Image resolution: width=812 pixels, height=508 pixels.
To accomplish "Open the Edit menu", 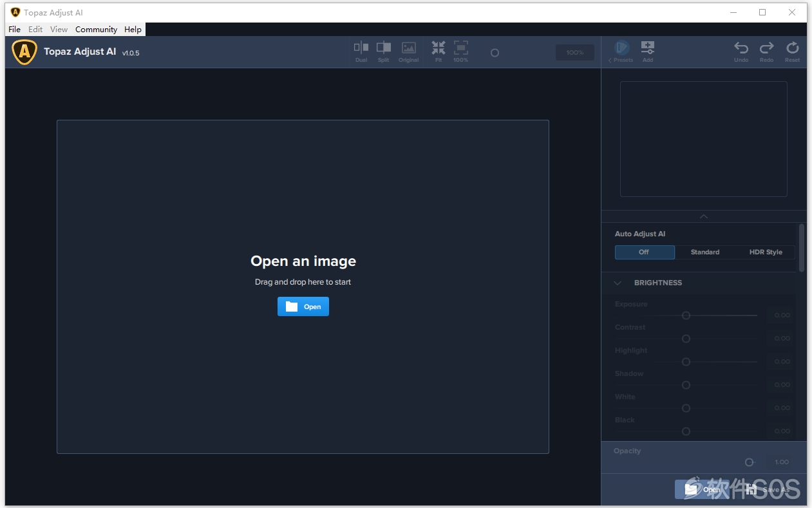I will pos(35,29).
